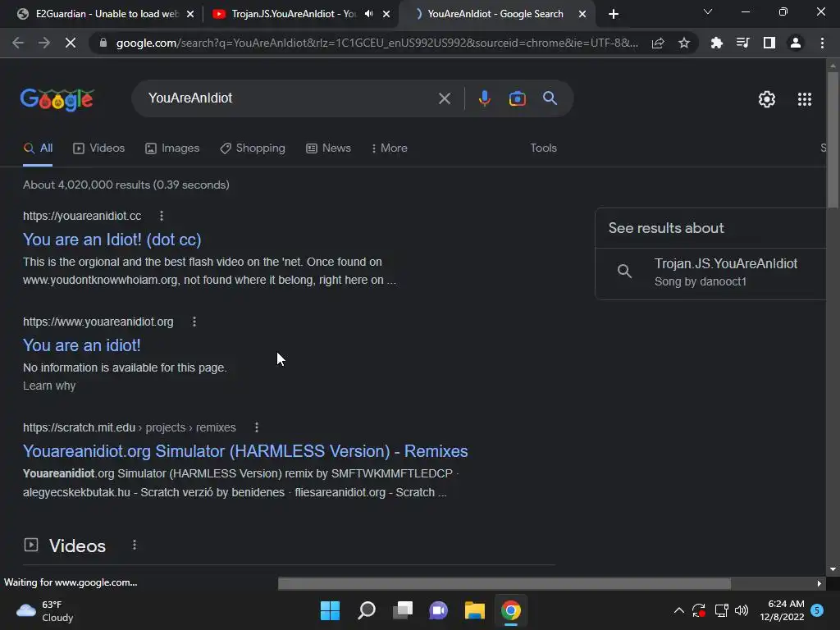Stop loading the page
This screenshot has width=840, height=630.
click(x=71, y=43)
